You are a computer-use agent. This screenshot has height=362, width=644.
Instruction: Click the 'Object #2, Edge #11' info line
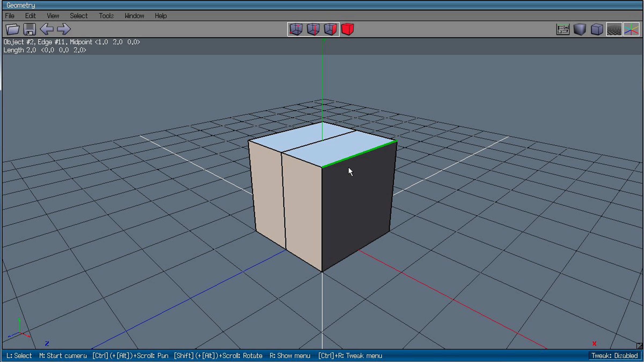(x=72, y=42)
